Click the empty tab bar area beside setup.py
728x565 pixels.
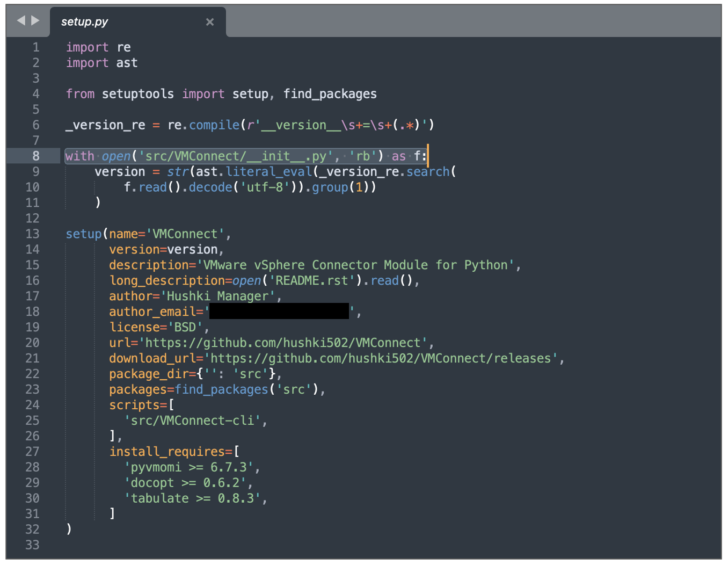tap(472, 22)
